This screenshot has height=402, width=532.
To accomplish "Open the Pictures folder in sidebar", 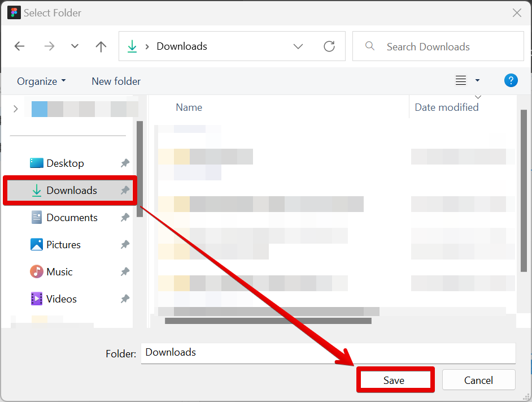I will coord(63,245).
